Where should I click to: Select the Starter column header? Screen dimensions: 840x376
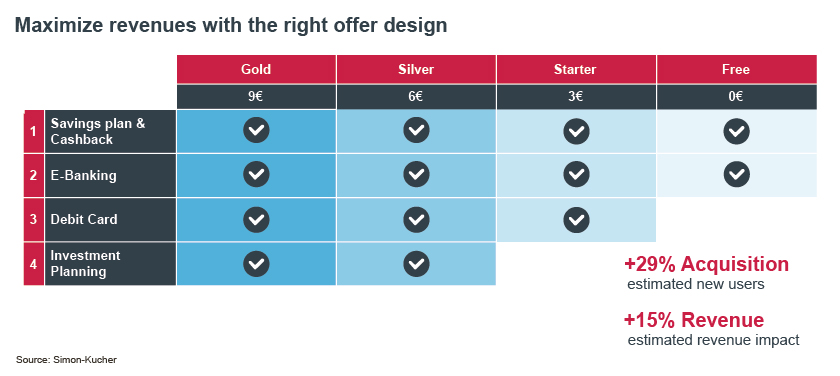(x=576, y=69)
